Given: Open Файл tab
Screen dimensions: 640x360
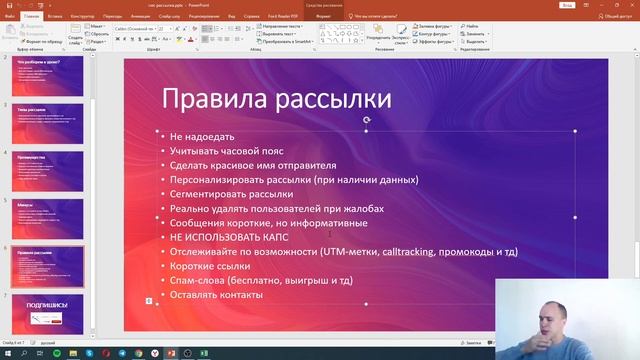Looking at the screenshot, I should click(x=10, y=16).
